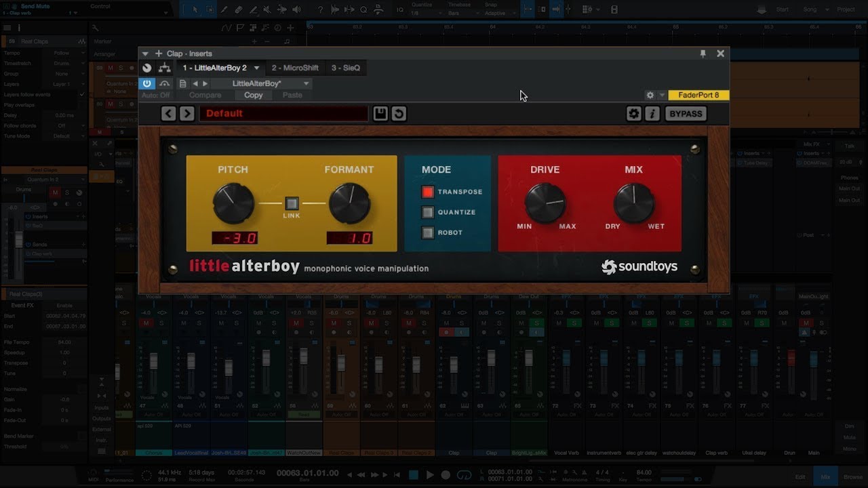
Task: Click the channel activity dial icon
Action: point(146,68)
